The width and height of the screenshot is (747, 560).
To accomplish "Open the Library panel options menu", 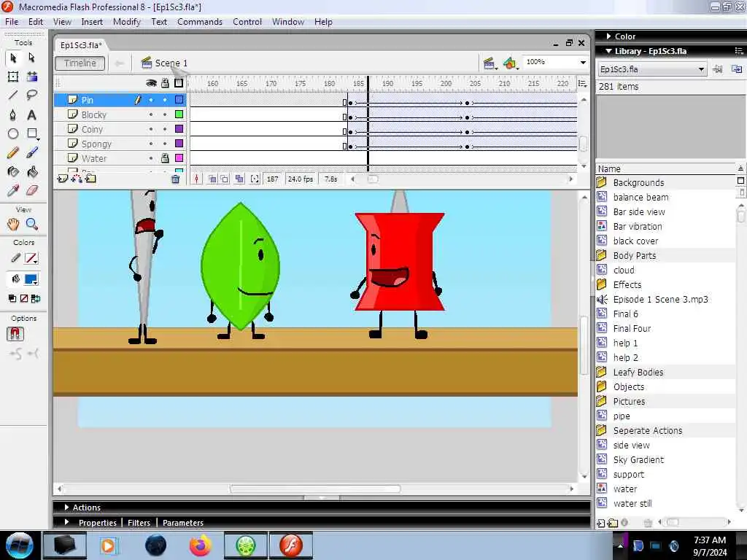I will point(739,51).
